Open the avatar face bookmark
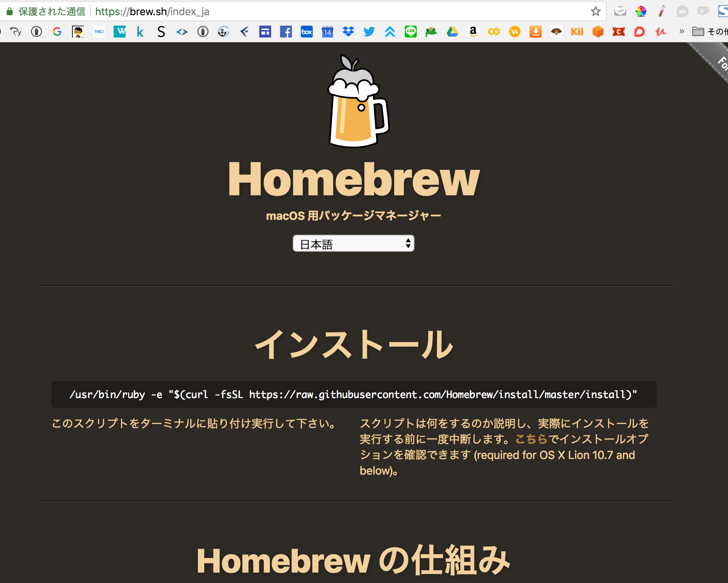Image resolution: width=728 pixels, height=583 pixels. (78, 32)
